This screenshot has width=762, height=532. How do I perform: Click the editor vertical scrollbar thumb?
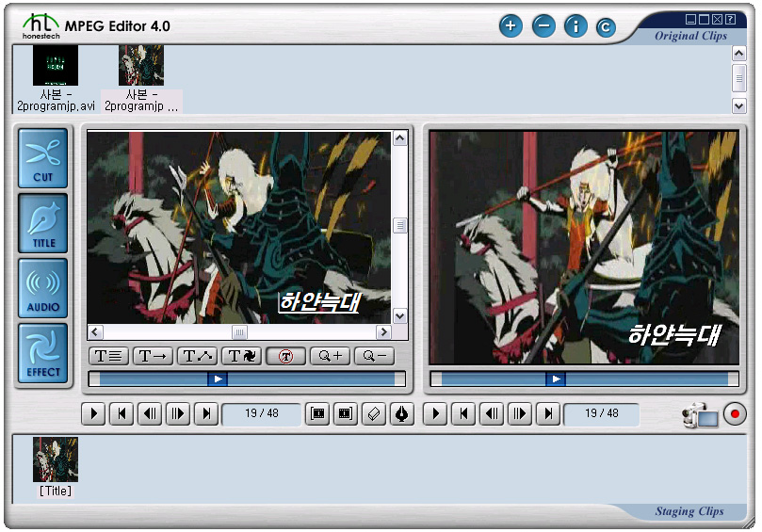[400, 225]
